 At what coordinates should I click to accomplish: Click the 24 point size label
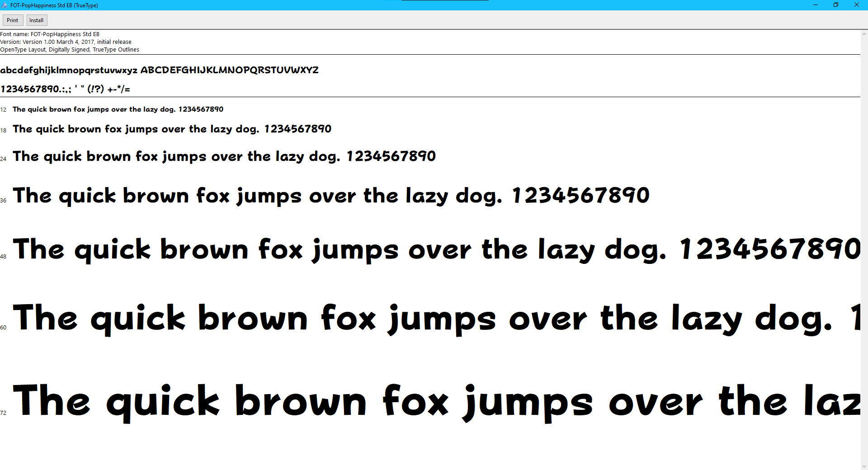tap(3, 159)
